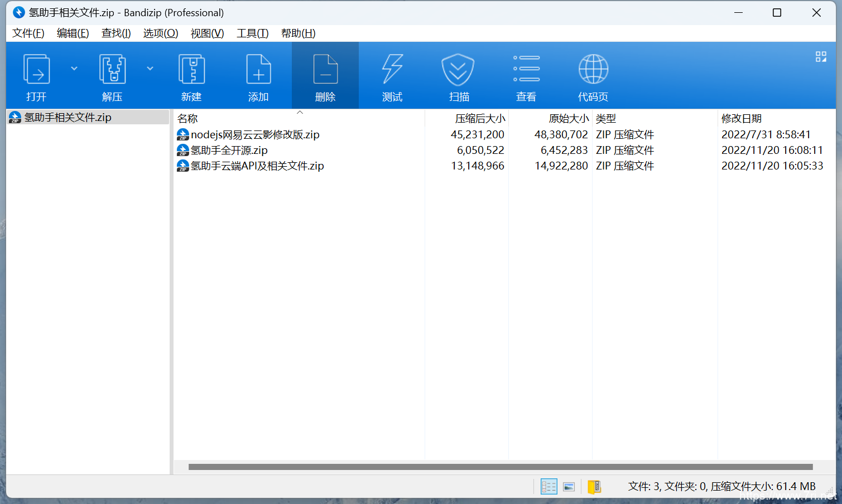The width and height of the screenshot is (842, 504).
Task: Click the View (查看) list icon
Action: tap(526, 69)
